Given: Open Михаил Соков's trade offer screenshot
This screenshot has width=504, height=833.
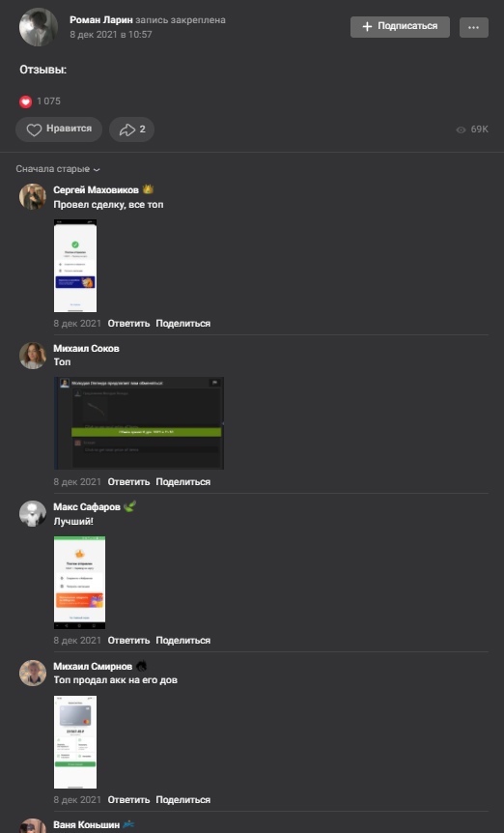Looking at the screenshot, I should click(139, 423).
